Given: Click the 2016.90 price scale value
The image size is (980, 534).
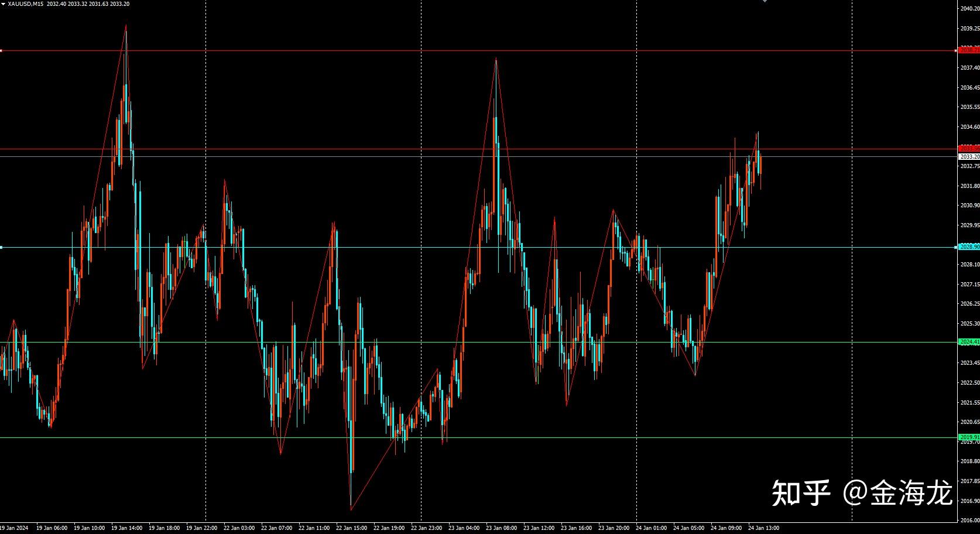Looking at the screenshot, I should pos(970,501).
